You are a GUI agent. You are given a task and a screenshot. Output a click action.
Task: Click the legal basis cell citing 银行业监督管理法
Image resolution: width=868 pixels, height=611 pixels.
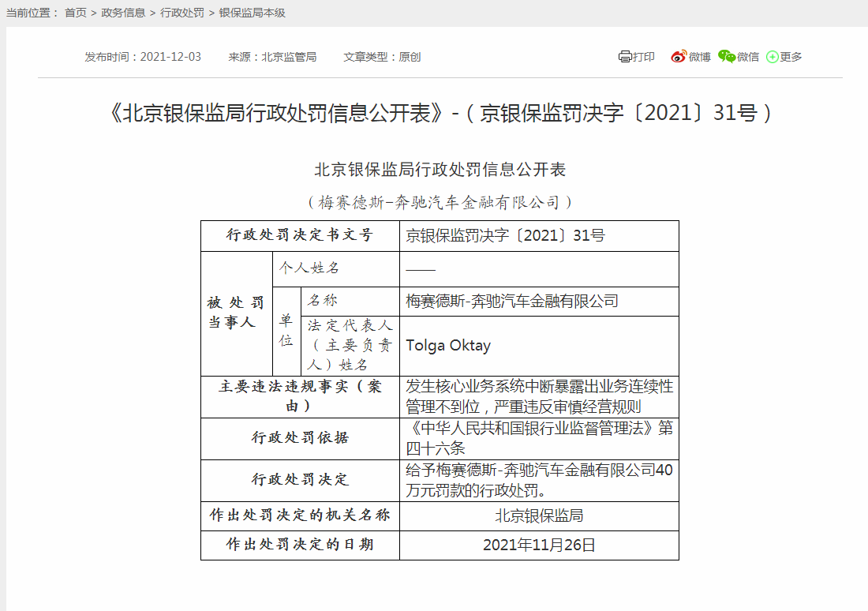(539, 438)
